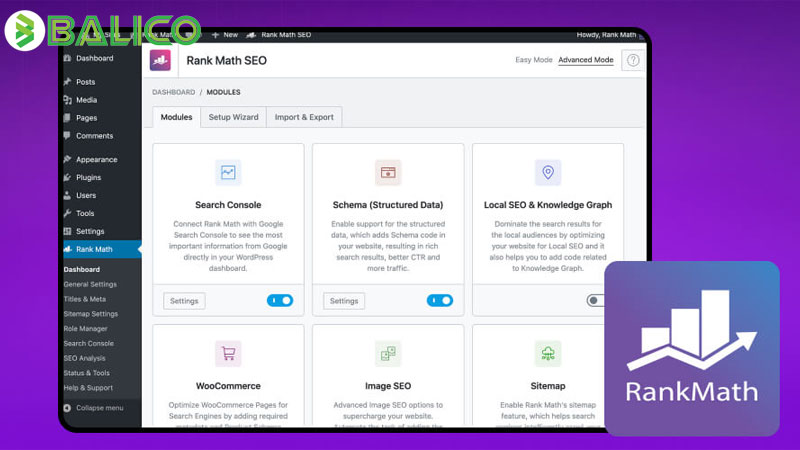Image resolution: width=800 pixels, height=450 pixels.
Task: Select Appearance in the sidebar
Action: pos(96,160)
